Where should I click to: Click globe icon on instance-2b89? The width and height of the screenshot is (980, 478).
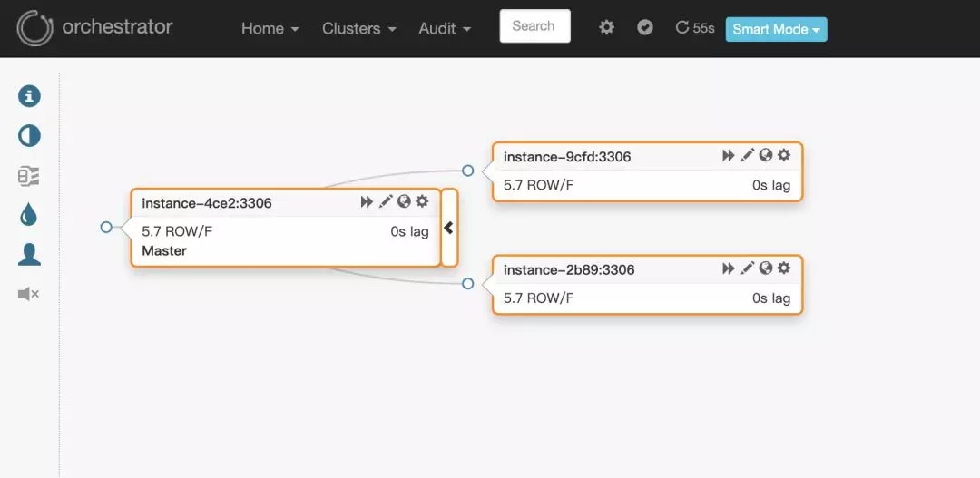tap(766, 268)
